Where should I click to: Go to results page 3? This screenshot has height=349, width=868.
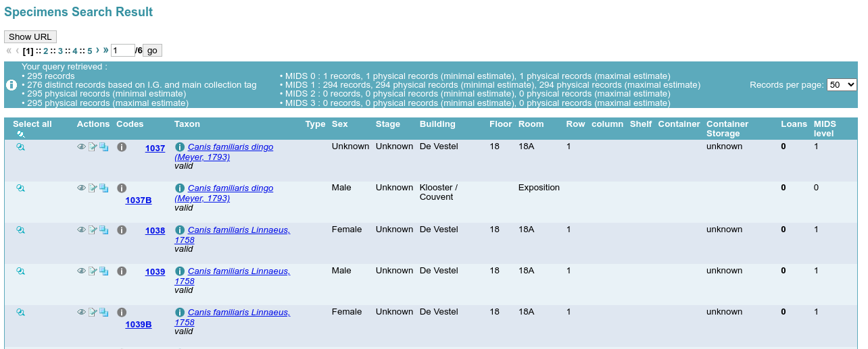[60, 51]
